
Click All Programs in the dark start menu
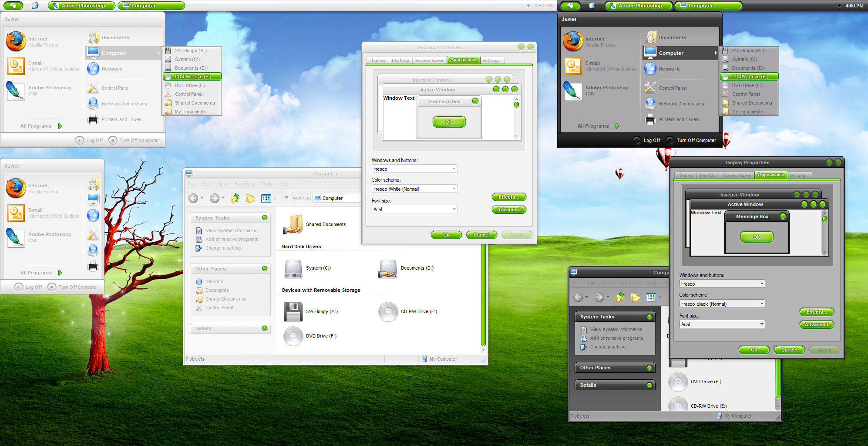(598, 126)
